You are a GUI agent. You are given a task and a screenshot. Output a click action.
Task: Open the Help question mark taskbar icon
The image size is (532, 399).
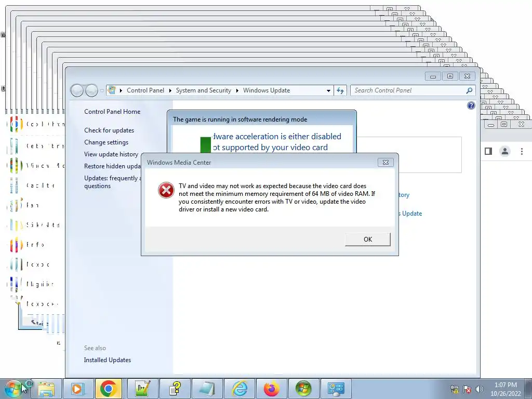point(175,389)
